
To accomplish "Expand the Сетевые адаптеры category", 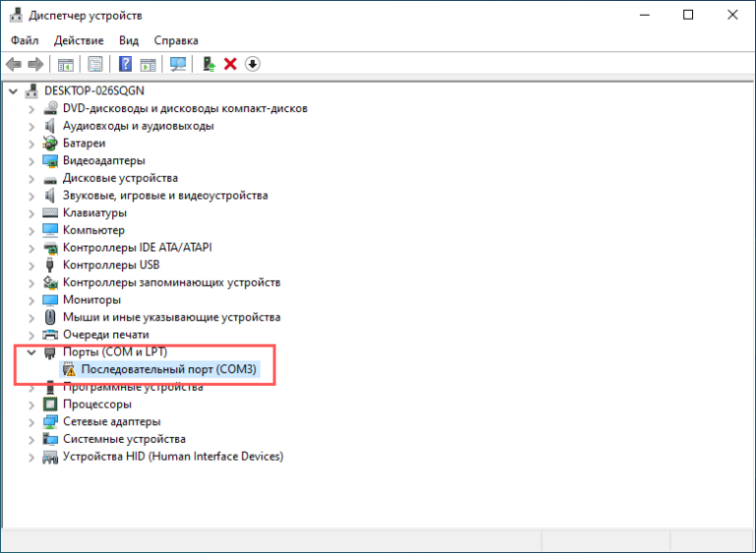I will click(x=31, y=421).
